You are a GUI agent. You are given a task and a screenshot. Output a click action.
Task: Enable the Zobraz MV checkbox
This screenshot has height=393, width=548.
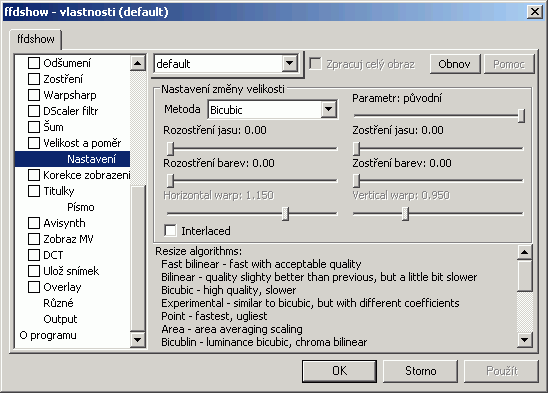[34, 239]
